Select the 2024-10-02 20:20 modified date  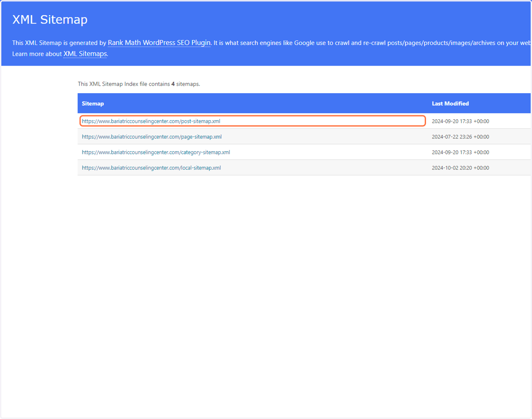(x=460, y=168)
